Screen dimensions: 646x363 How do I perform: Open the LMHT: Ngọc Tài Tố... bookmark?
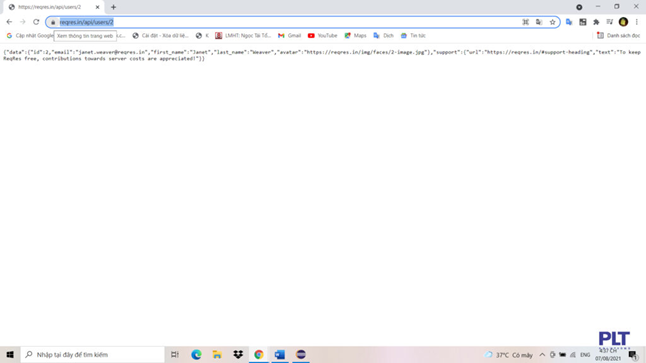[x=243, y=36]
